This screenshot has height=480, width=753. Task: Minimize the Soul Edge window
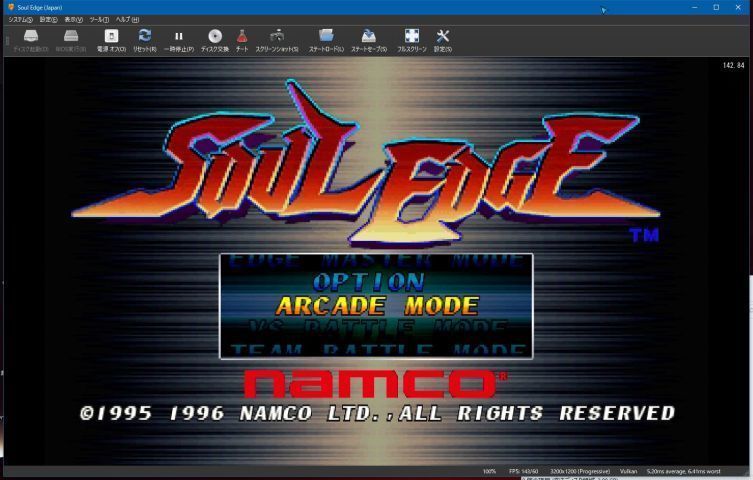pos(694,7)
